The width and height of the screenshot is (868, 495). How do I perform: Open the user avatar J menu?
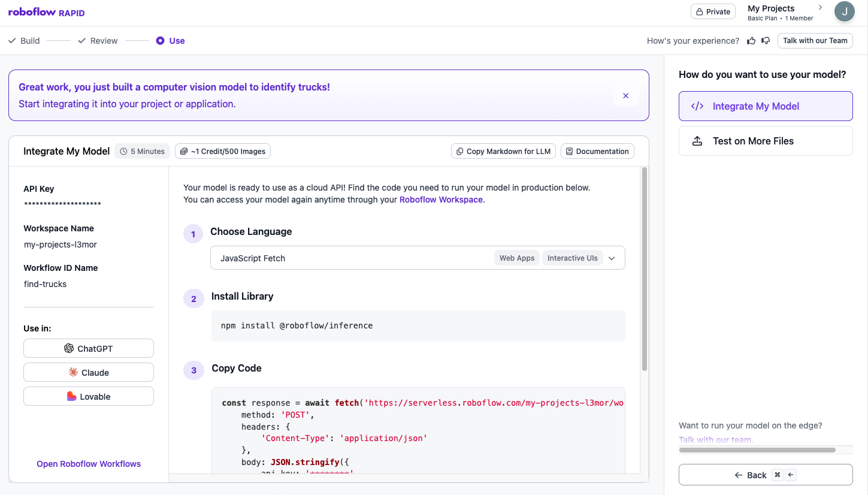coord(845,11)
